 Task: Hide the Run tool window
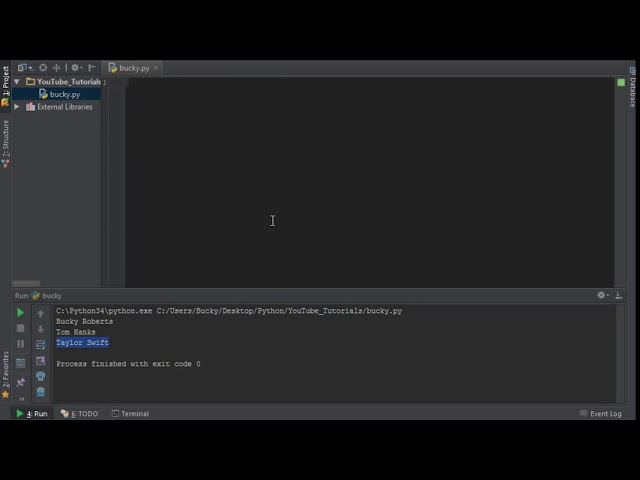tap(619, 295)
